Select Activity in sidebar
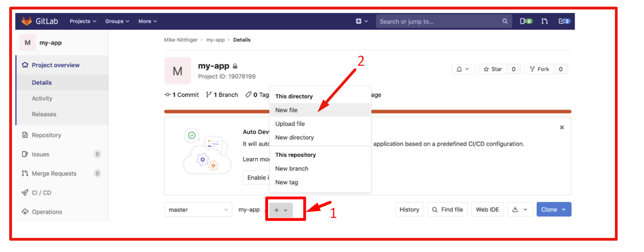This screenshot has height=252, width=644. point(42,98)
